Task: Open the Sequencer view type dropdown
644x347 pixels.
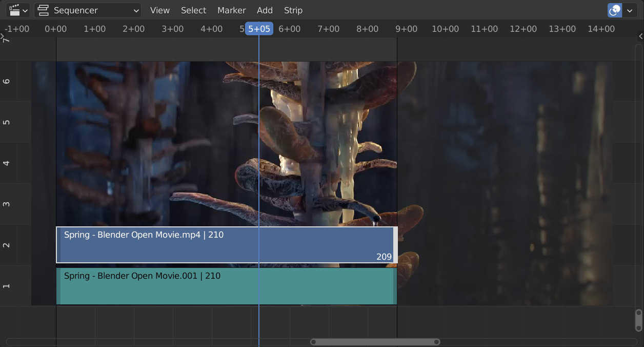Action: [88, 10]
